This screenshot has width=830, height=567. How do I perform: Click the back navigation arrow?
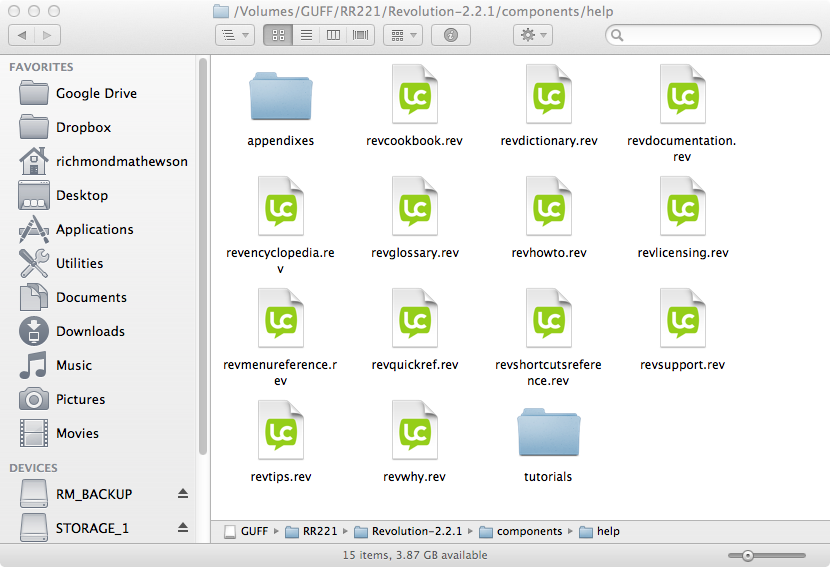[22, 35]
